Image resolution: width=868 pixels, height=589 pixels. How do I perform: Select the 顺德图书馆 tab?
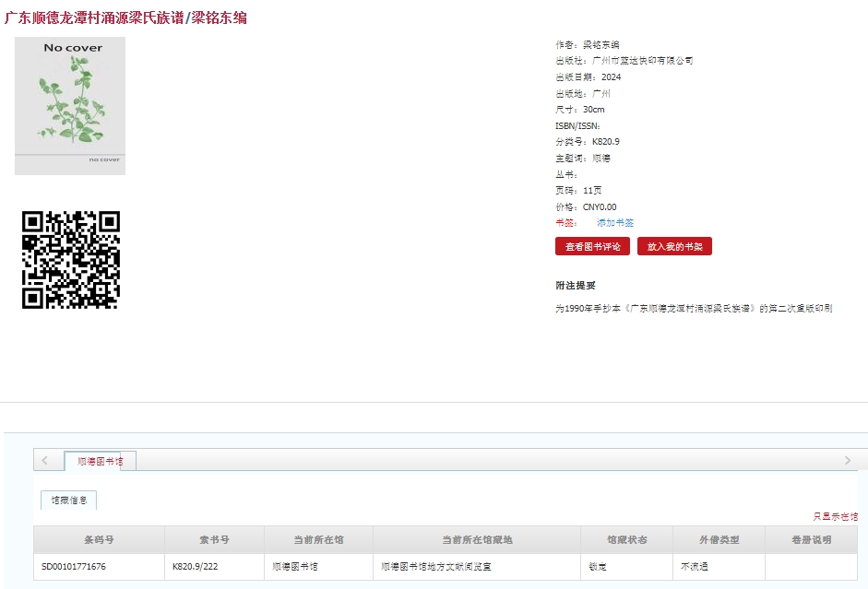(101, 461)
